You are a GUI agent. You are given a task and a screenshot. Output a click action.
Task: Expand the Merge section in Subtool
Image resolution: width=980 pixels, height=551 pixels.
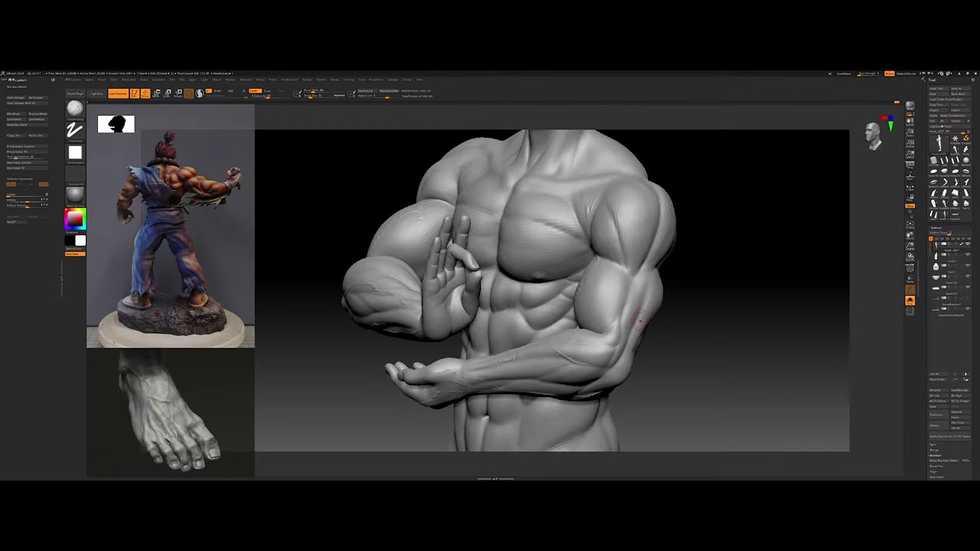click(934, 450)
